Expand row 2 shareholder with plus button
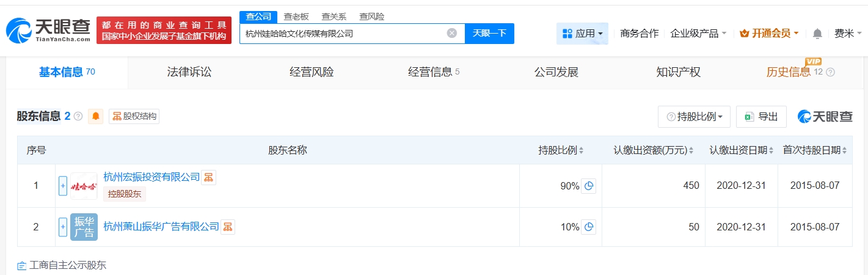868x275 pixels. pos(63,227)
